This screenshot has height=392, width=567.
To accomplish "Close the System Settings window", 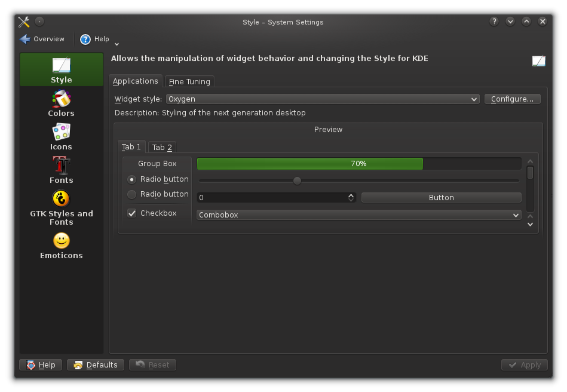I will click(543, 22).
